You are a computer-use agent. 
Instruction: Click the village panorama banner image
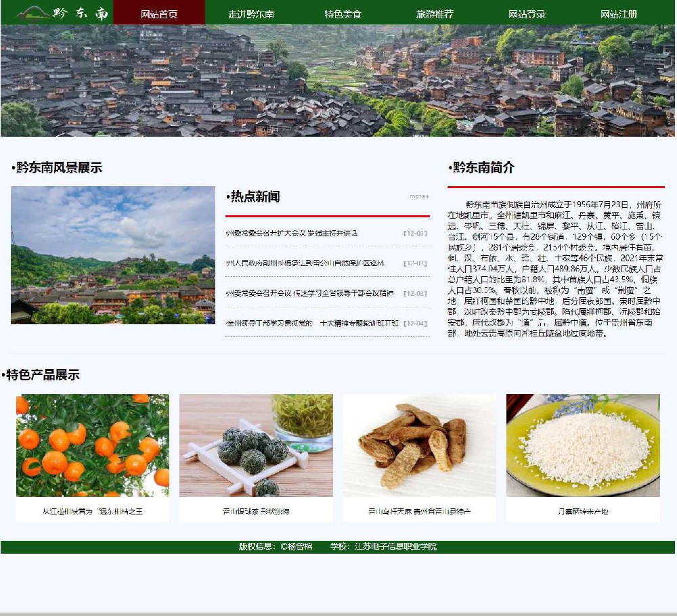tap(337, 81)
